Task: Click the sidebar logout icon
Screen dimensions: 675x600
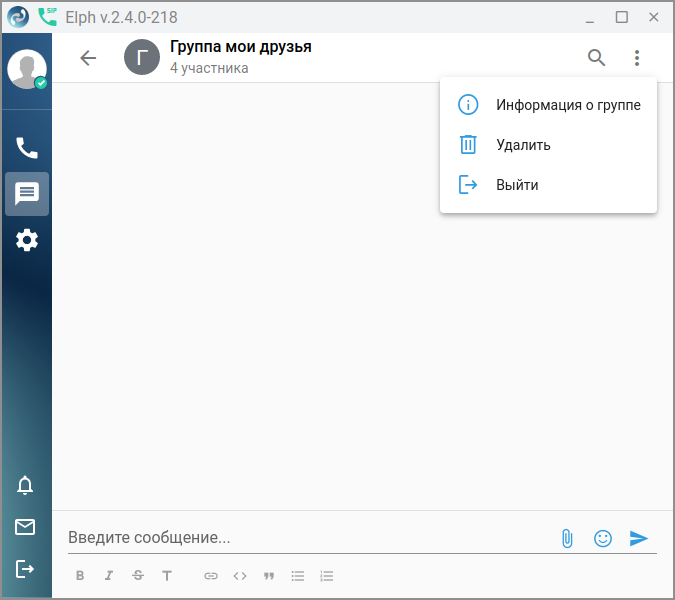Action: click(25, 569)
